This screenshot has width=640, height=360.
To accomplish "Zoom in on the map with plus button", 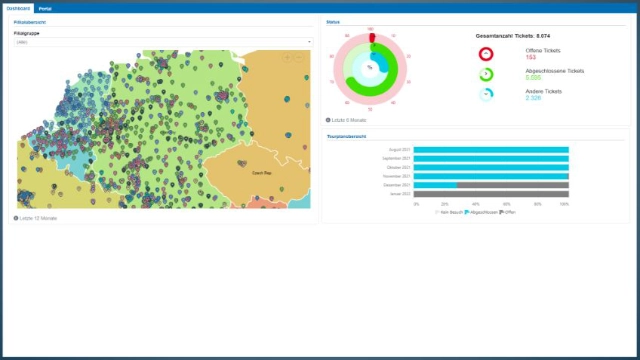I will coord(287,58).
